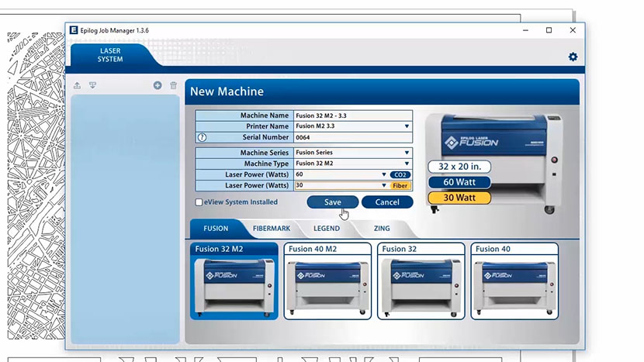Open the Machine Series dropdown

406,153
